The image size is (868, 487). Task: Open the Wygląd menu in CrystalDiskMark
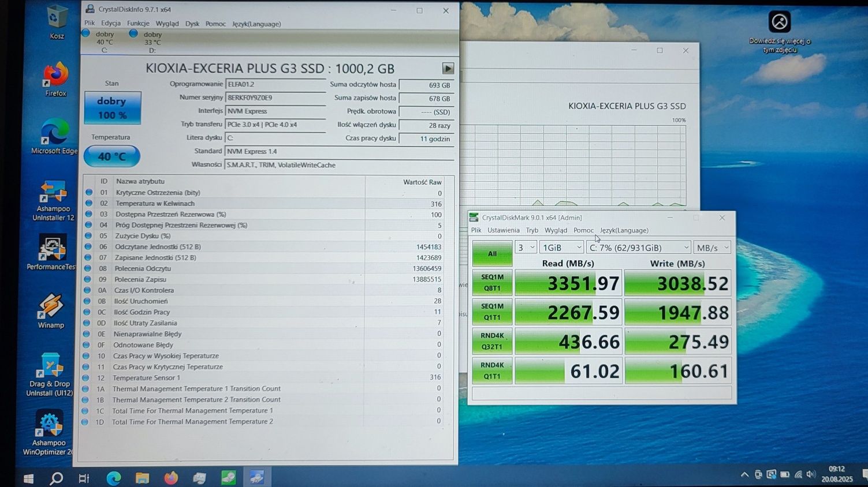point(556,230)
